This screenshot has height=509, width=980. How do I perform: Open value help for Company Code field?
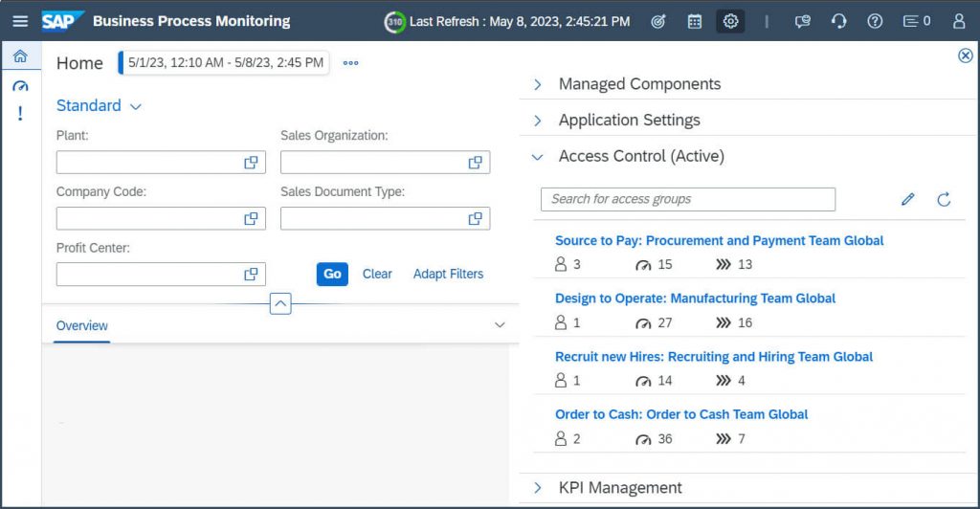[x=251, y=218]
